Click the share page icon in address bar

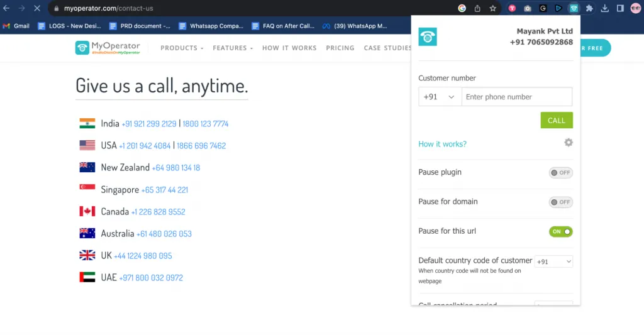(x=477, y=8)
